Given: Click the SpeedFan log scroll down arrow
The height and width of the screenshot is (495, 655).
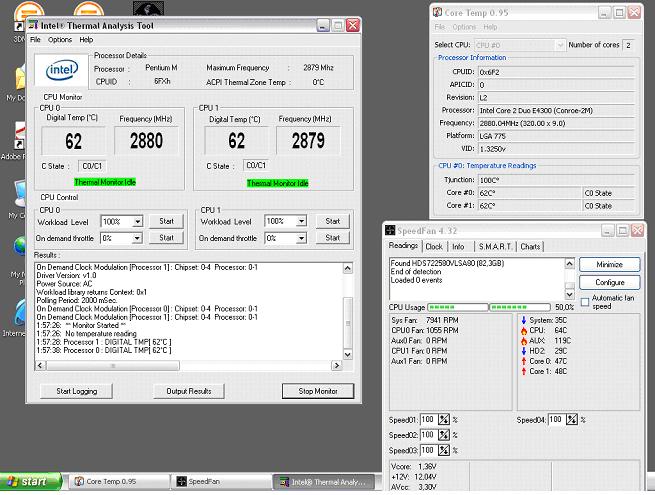Looking at the screenshot, I should point(569,294).
